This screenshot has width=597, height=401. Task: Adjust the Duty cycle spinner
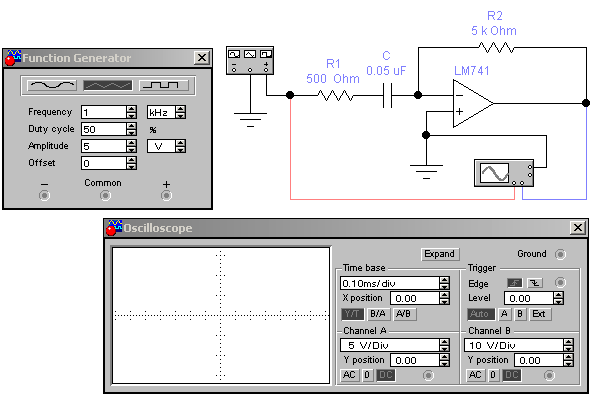[x=131, y=129]
